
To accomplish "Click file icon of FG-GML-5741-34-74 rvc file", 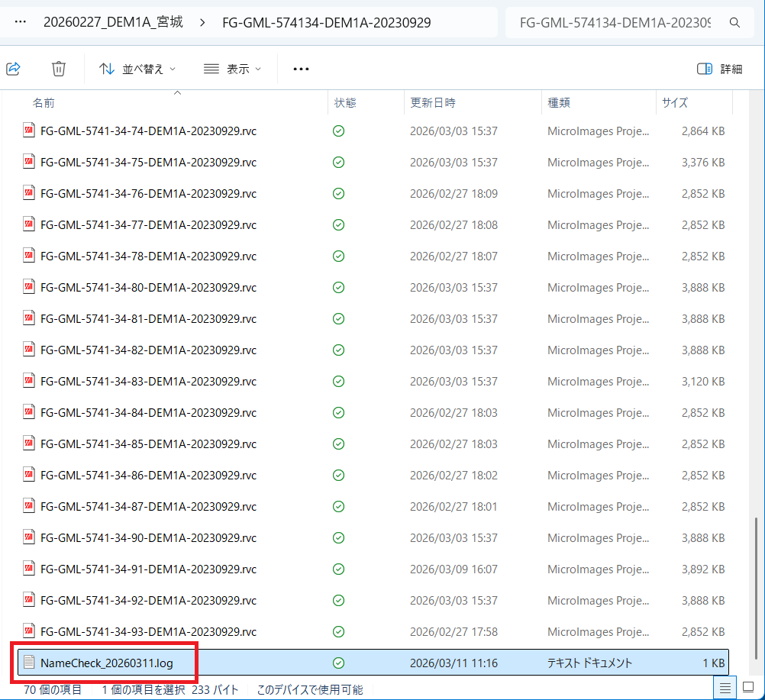I will [x=29, y=131].
